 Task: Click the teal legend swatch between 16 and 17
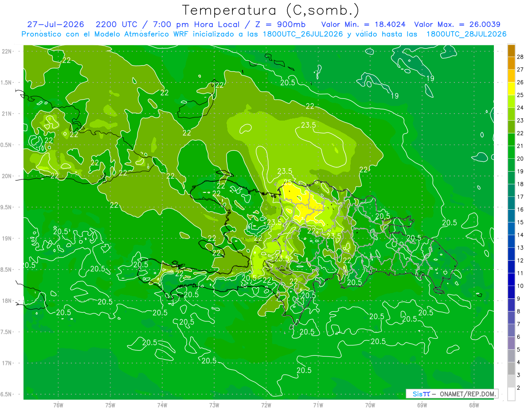[511, 203]
